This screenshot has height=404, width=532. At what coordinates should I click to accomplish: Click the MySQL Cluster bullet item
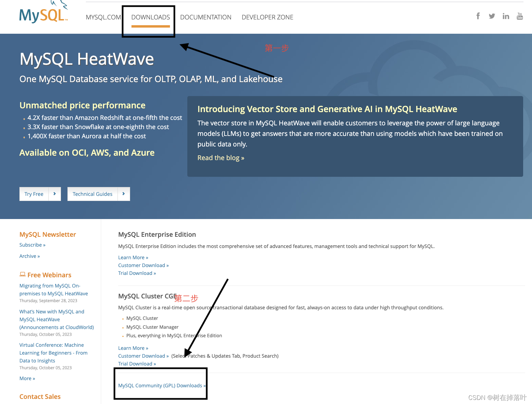click(x=142, y=318)
